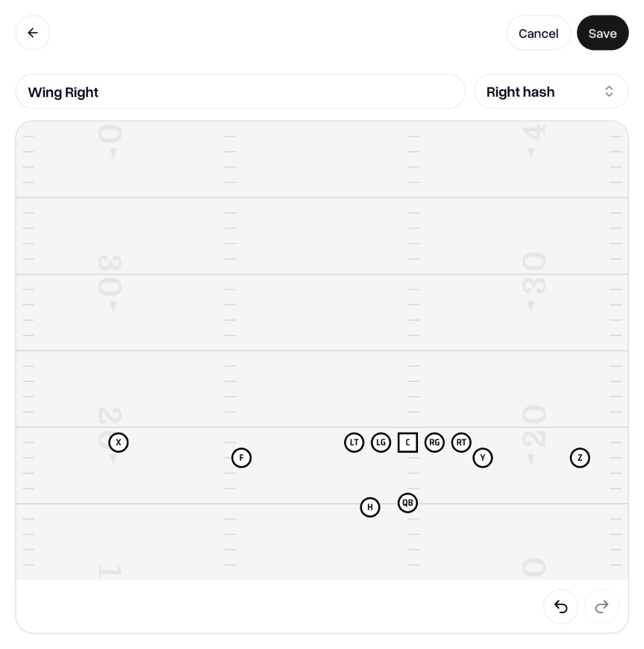Viewport: 644px width, 649px height.
Task: Save the Wing Right play
Action: pyautogui.click(x=602, y=33)
